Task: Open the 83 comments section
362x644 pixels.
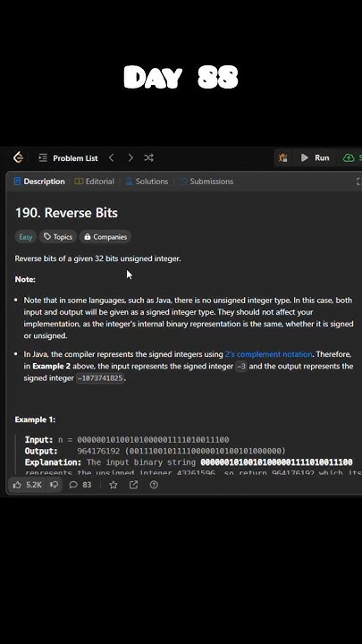Action: (x=80, y=485)
